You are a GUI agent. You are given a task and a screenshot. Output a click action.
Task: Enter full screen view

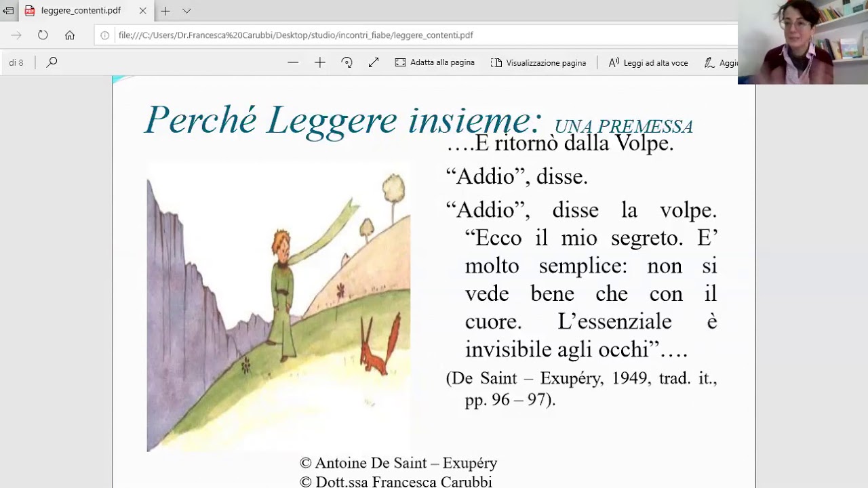point(373,62)
